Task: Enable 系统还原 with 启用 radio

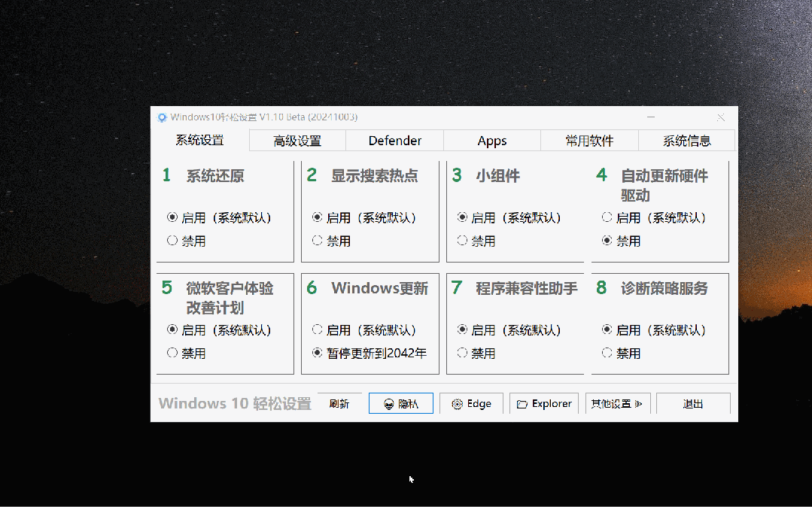Action: 220,217
